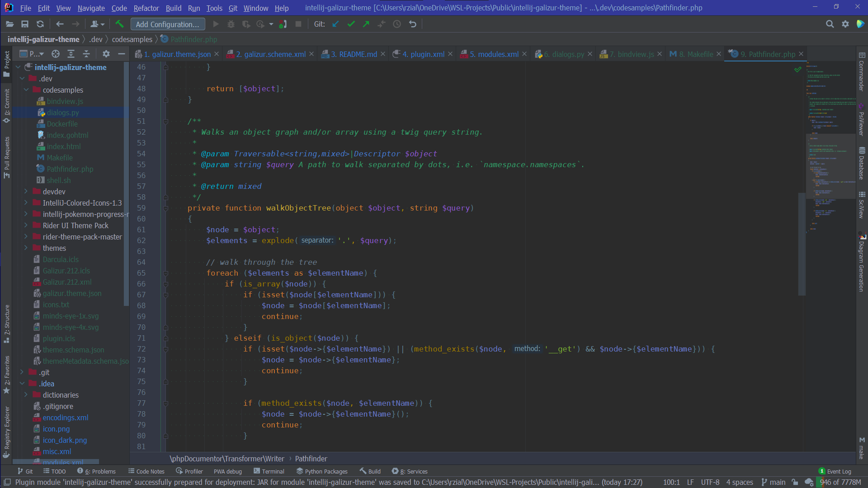Toggle fold marker at line 59

(x=165, y=208)
